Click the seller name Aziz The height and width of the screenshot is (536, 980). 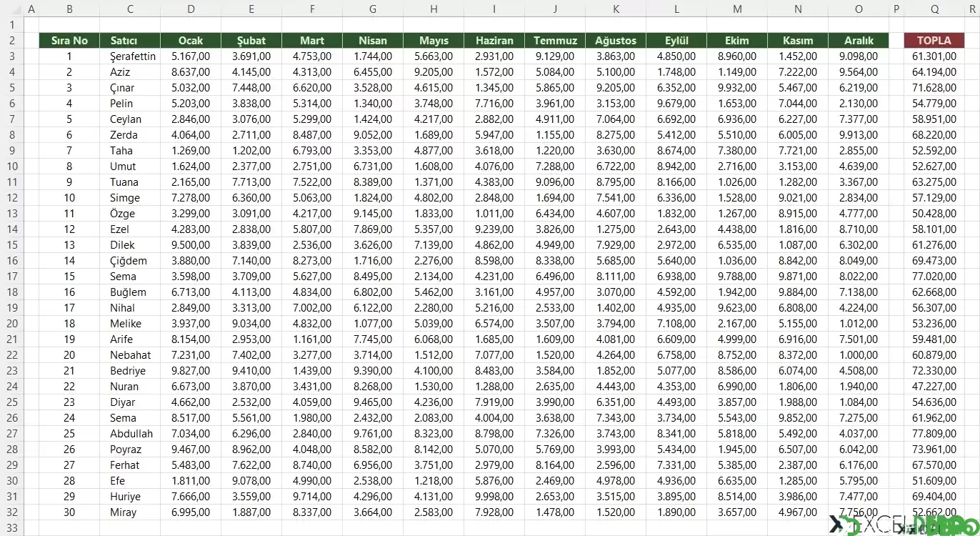[x=120, y=72]
